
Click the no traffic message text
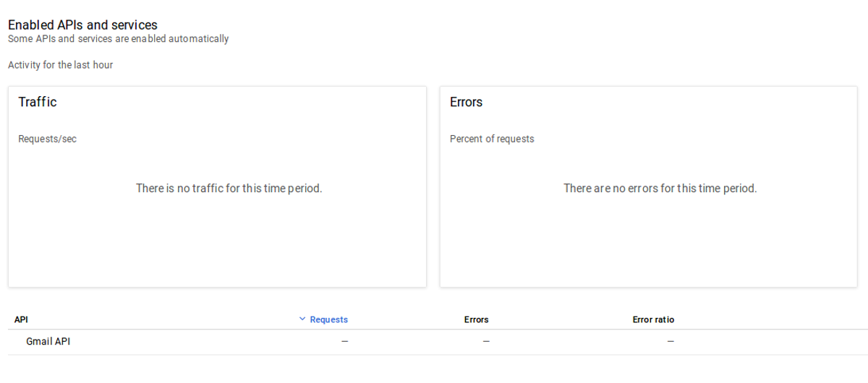(229, 189)
